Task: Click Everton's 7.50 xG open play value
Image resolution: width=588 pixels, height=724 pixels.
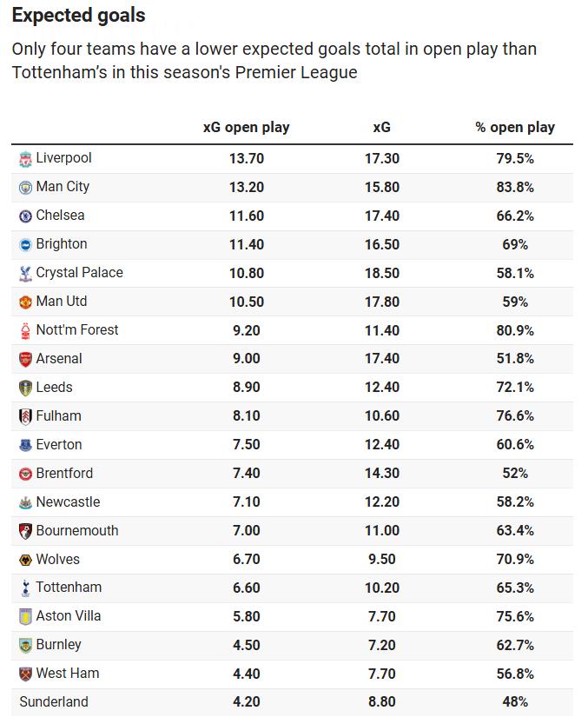Action: tap(247, 445)
